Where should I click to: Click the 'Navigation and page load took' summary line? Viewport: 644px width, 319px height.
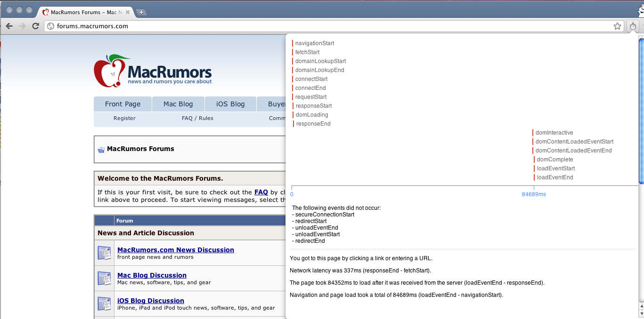[x=396, y=295]
